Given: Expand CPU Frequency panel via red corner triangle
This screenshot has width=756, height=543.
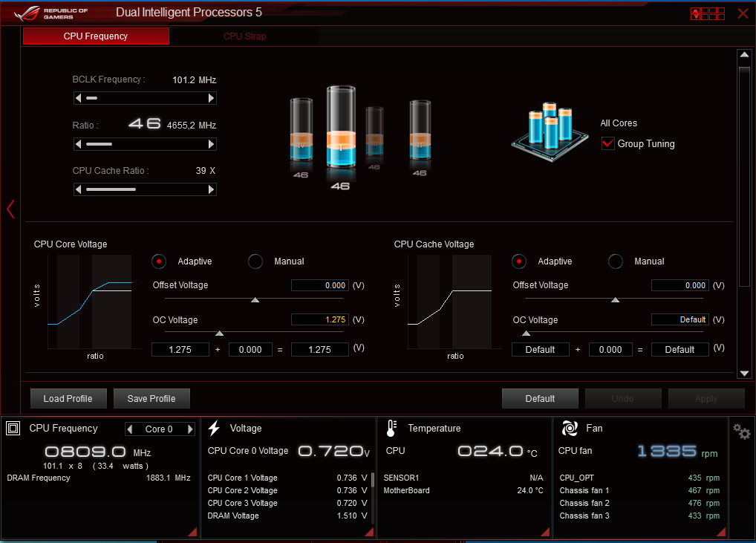Looking at the screenshot, I should [x=192, y=532].
